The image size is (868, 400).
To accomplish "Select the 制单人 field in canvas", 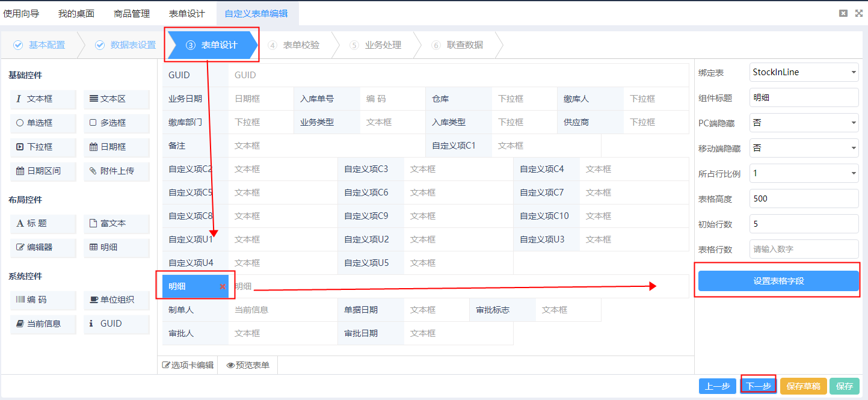I will point(250,310).
